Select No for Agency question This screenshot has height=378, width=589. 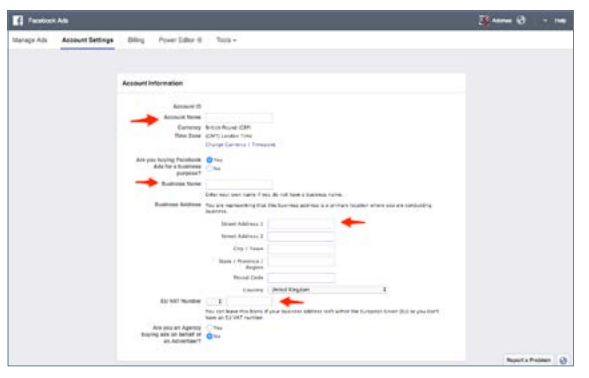[209, 336]
